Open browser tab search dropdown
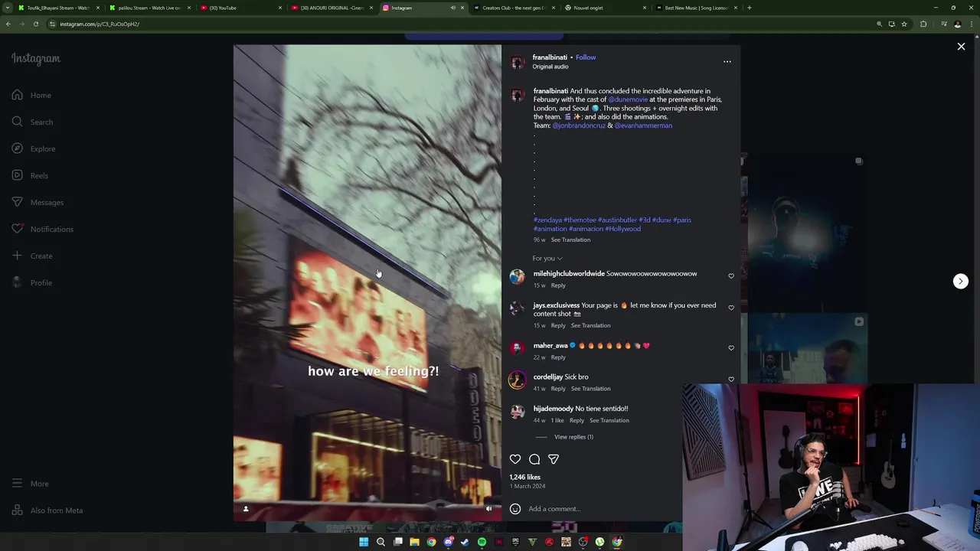The image size is (980, 551). [8, 8]
